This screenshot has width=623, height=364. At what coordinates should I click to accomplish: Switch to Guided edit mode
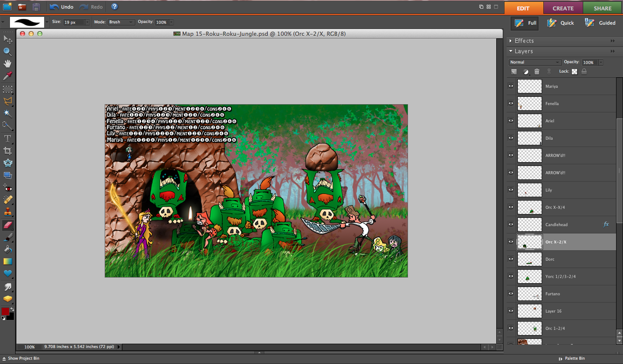pos(600,23)
